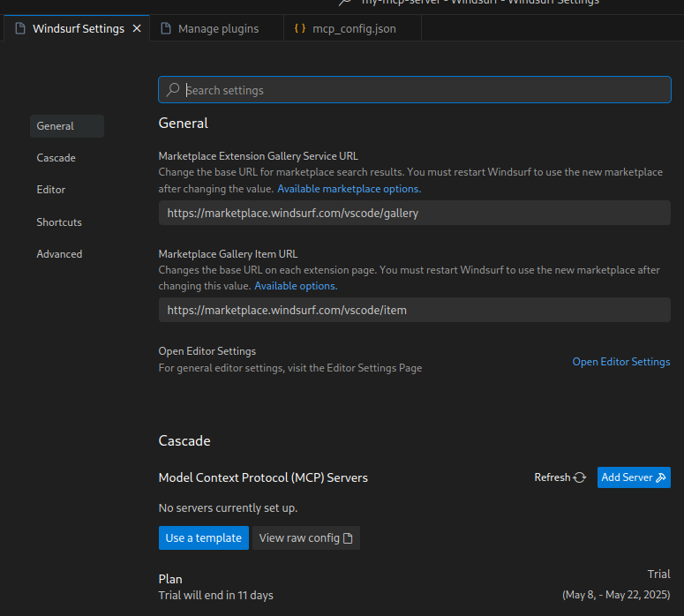
Task: Click 'Marketplace Extension Gallery Service URL' label
Action: point(259,156)
